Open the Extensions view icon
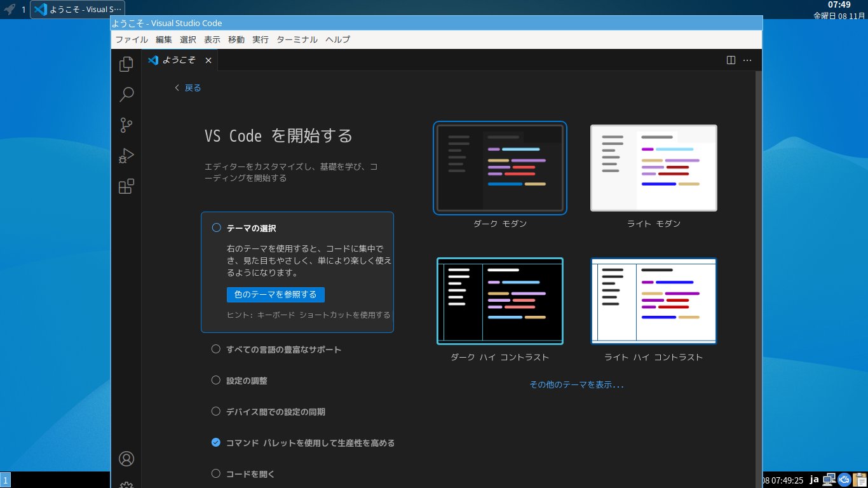The width and height of the screenshot is (868, 488). coord(126,186)
